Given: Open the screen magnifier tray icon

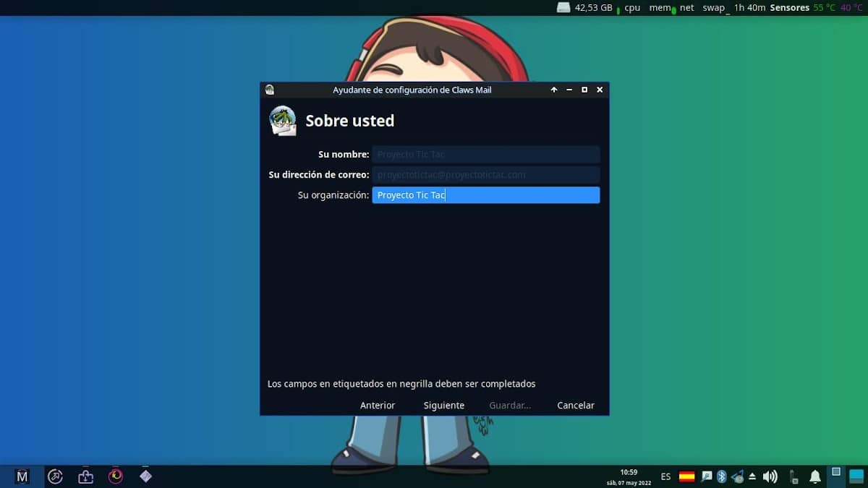Looking at the screenshot, I should [x=707, y=476].
